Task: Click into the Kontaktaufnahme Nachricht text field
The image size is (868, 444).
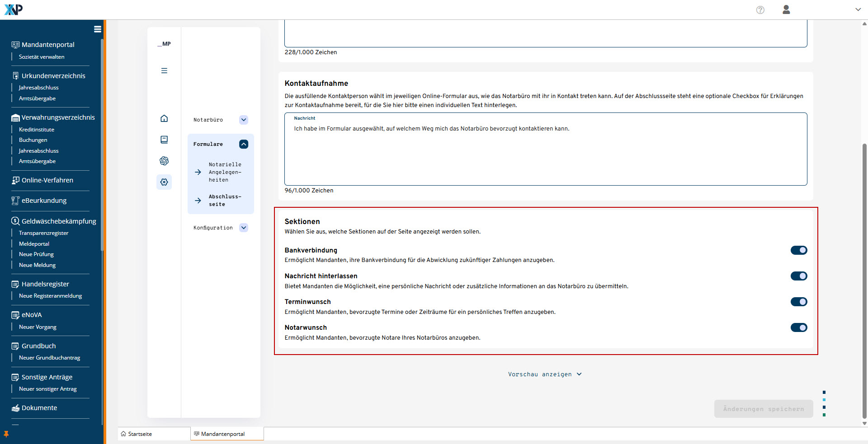Action: pos(546,149)
